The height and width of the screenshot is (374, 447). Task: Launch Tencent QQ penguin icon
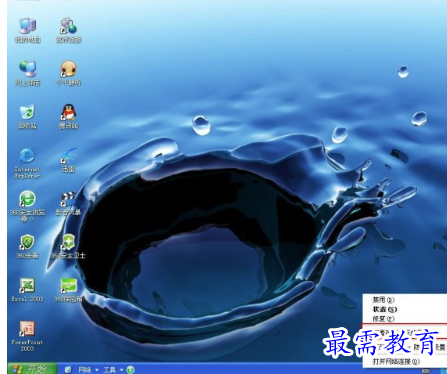[x=69, y=116]
